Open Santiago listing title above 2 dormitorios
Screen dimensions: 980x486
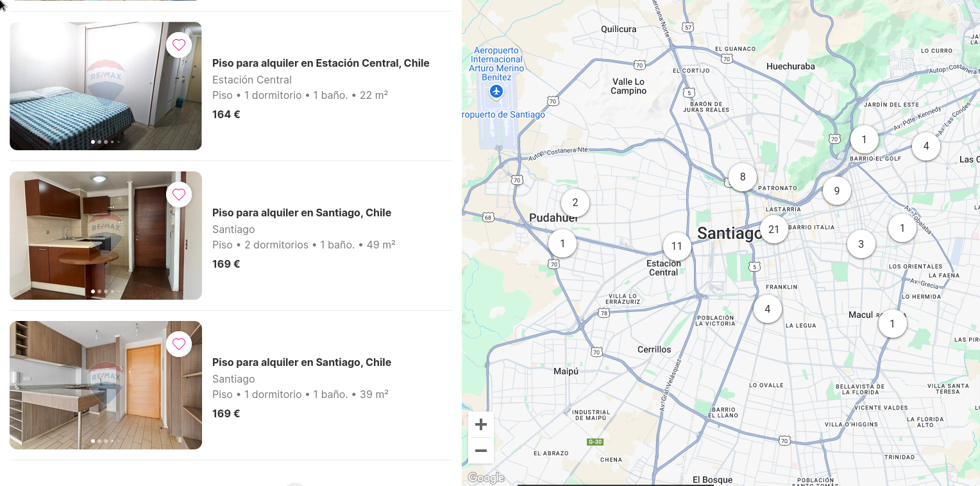click(x=301, y=213)
